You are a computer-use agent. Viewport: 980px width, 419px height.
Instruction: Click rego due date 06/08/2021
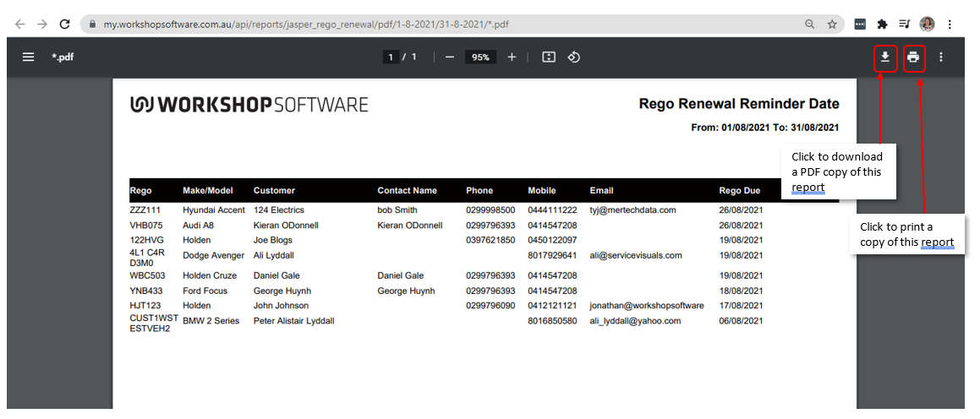(x=741, y=321)
